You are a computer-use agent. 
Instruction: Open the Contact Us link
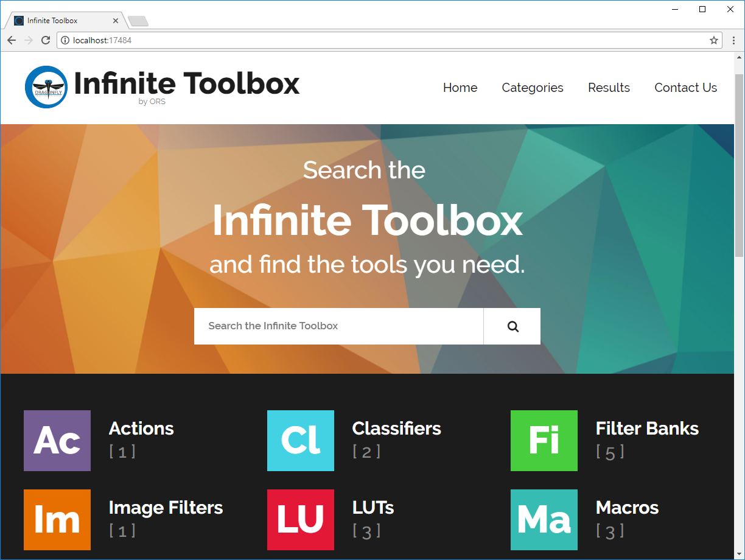pyautogui.click(x=685, y=88)
